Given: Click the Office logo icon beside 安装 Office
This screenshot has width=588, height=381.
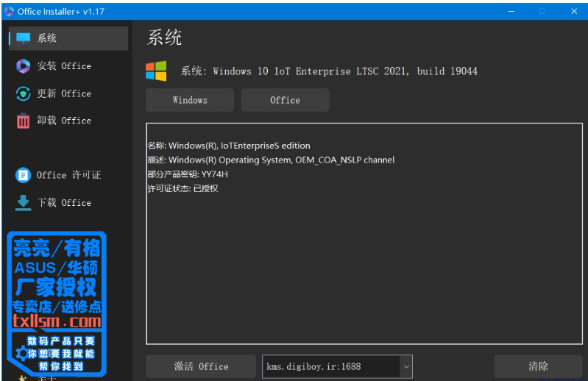Looking at the screenshot, I should 24,66.
